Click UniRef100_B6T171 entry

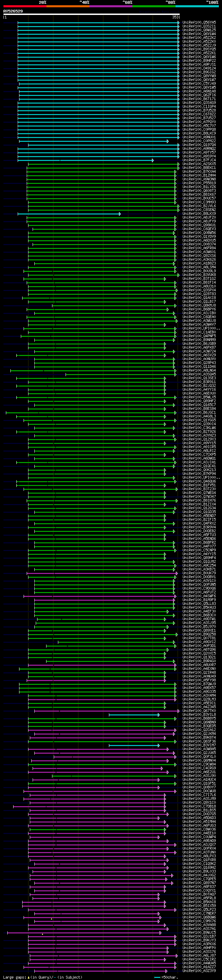click(199, 99)
